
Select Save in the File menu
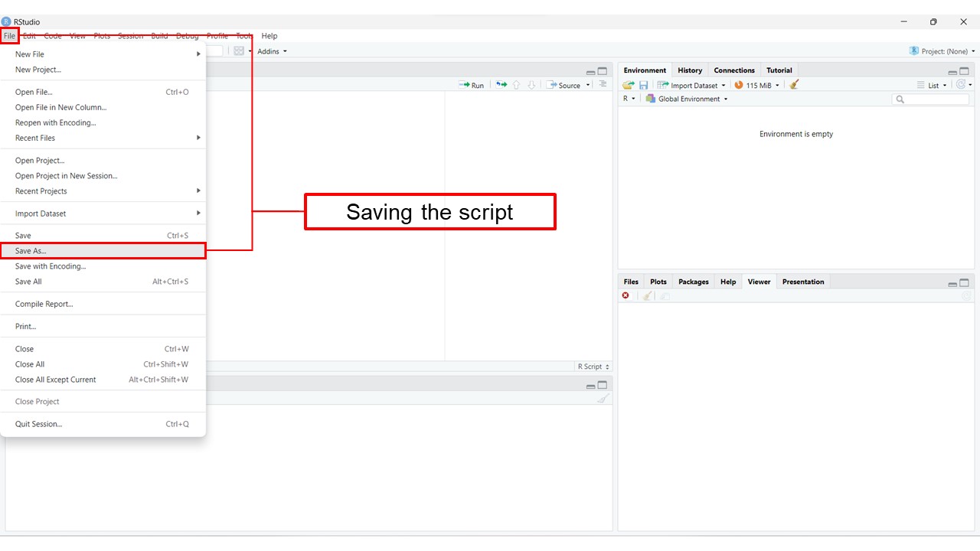[103, 236]
